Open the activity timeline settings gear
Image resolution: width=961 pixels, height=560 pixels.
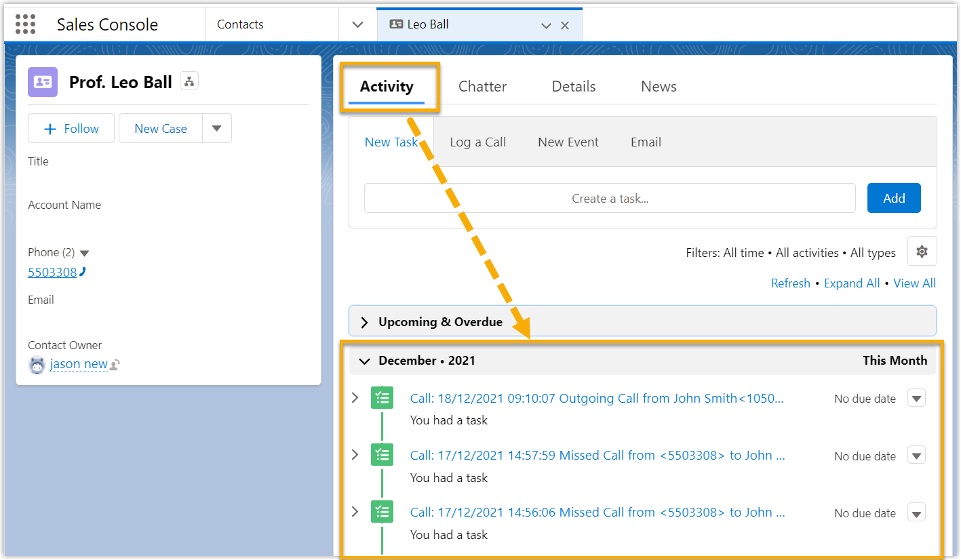[x=921, y=252]
